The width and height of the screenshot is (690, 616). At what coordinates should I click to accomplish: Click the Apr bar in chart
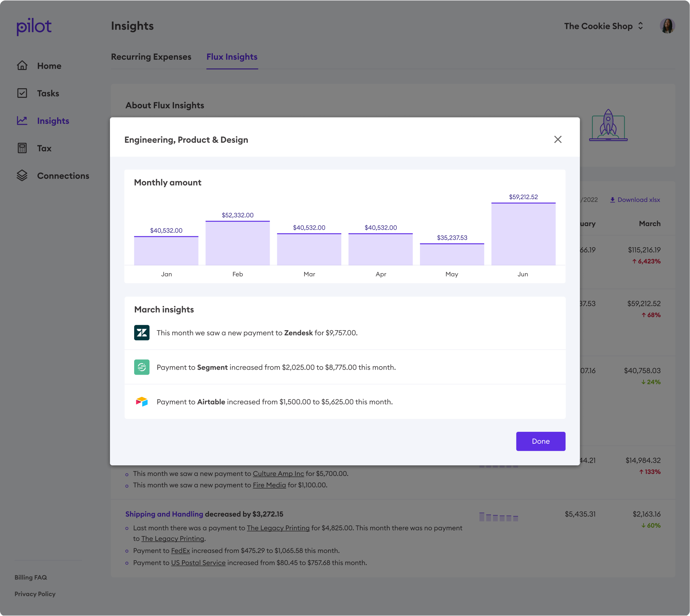click(381, 250)
